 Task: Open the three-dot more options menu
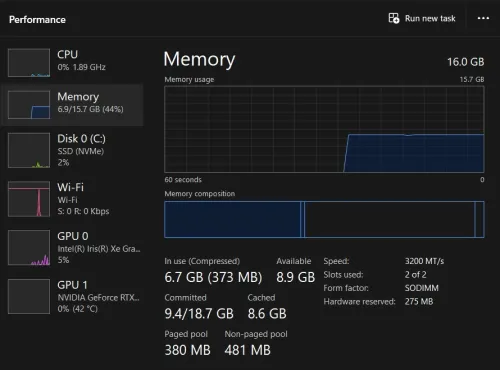click(483, 18)
